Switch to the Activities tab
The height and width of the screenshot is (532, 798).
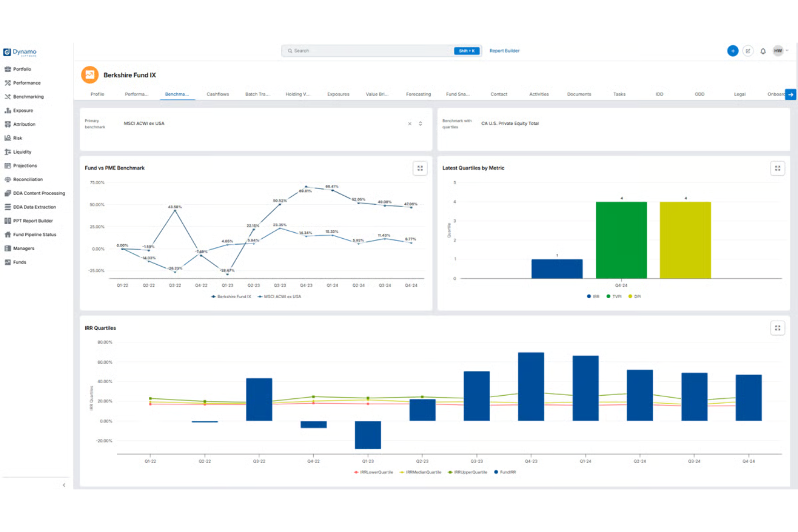pyautogui.click(x=539, y=94)
